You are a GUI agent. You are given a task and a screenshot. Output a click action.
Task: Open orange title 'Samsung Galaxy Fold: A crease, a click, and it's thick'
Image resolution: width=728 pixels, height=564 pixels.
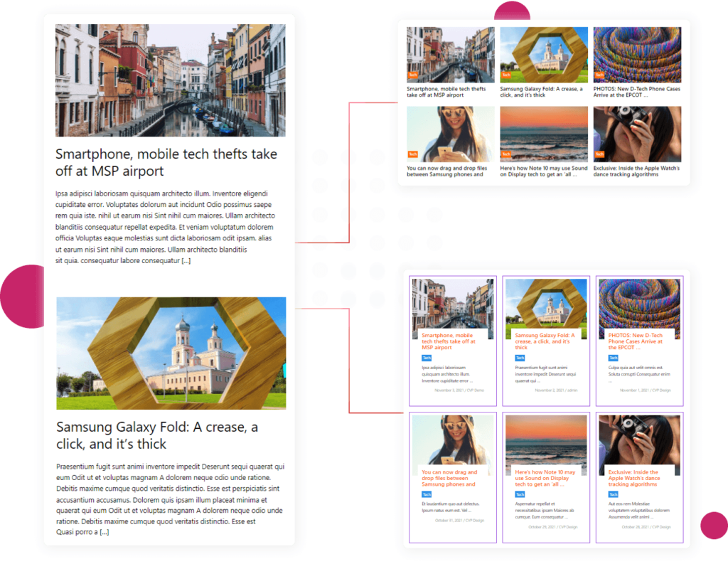point(545,341)
